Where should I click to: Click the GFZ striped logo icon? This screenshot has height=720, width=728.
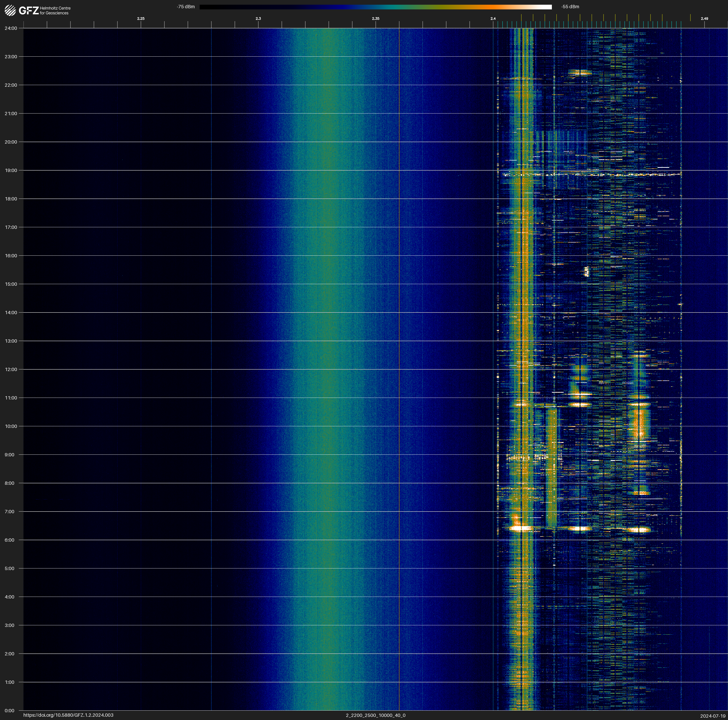(x=10, y=11)
